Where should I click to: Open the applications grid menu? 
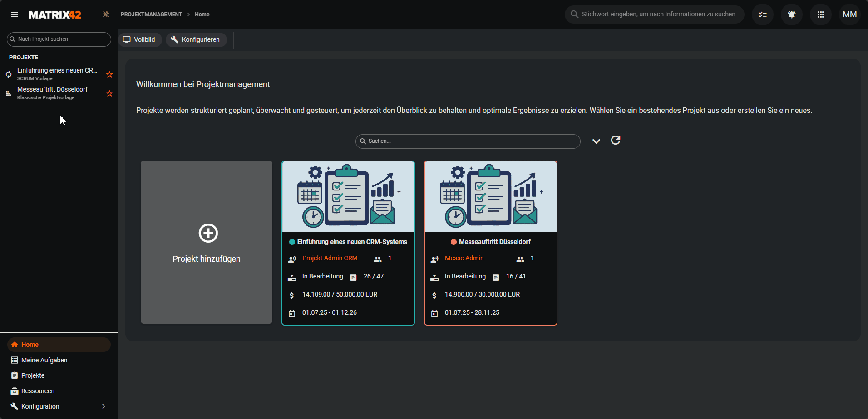[821, 15]
